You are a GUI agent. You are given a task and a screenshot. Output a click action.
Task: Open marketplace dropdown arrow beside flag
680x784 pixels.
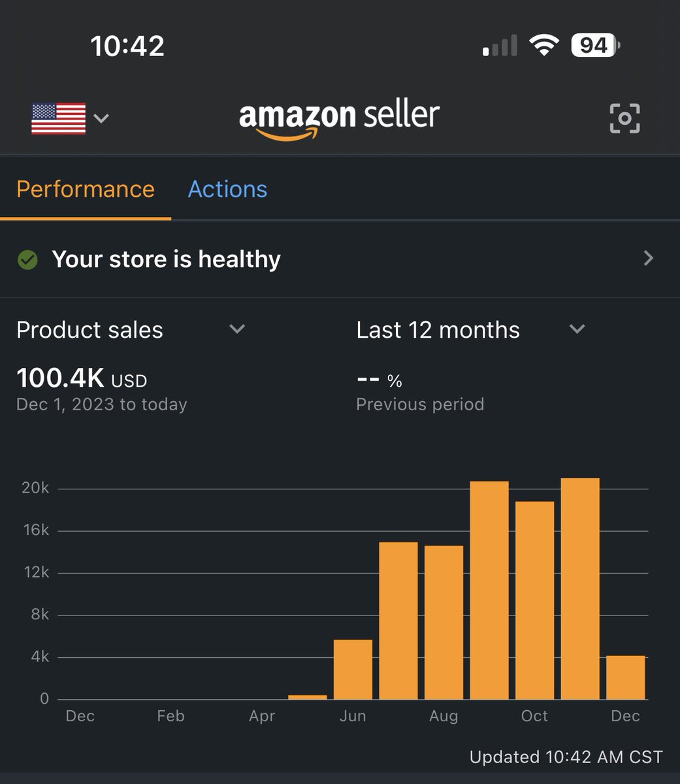coord(101,118)
